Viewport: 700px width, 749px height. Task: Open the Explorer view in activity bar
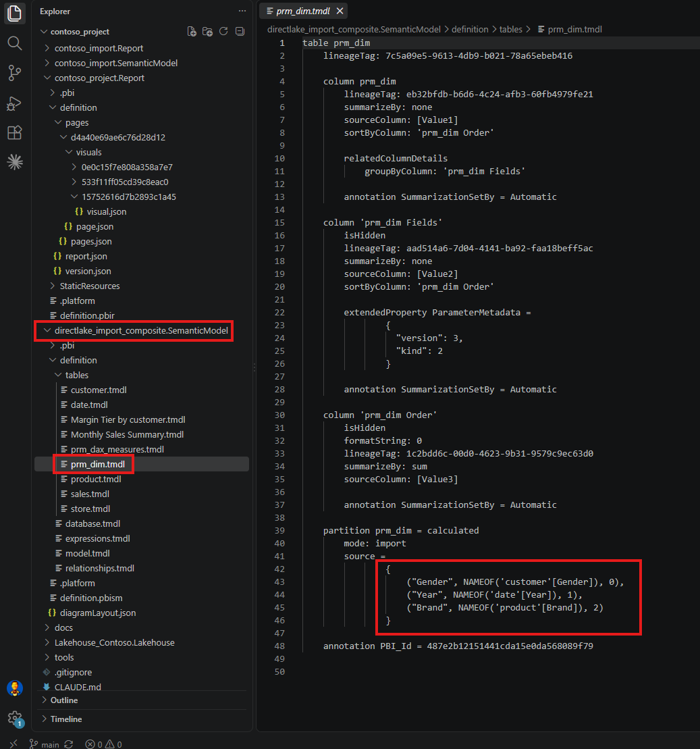coord(15,14)
